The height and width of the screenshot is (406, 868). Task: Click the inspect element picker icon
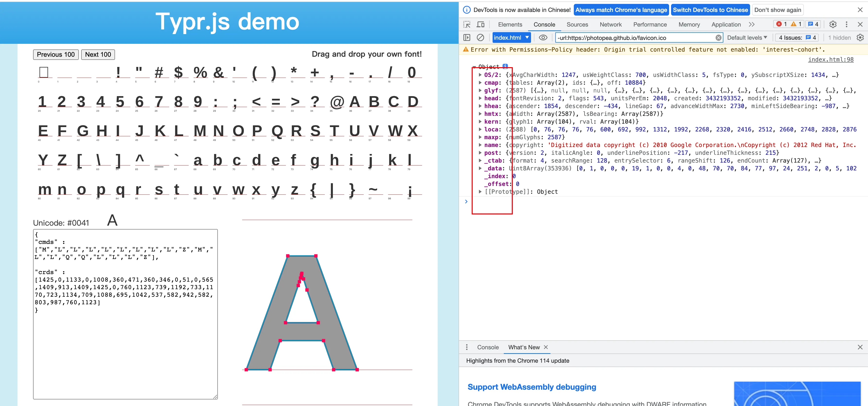click(467, 24)
